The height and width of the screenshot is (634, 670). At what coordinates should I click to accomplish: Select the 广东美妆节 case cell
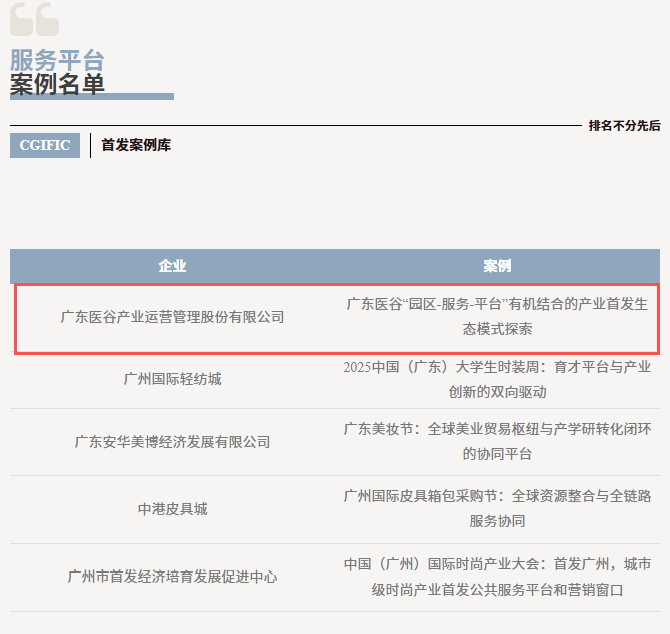tap(497, 441)
